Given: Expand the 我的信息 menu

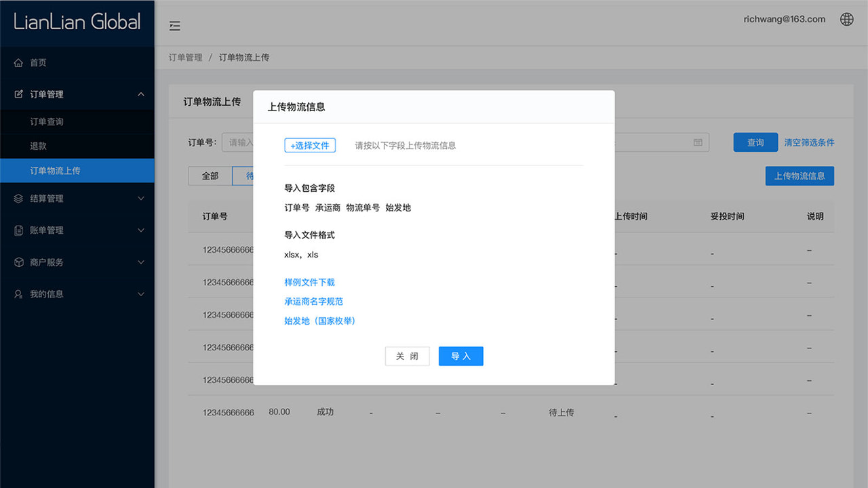Looking at the screenshot, I should (x=141, y=294).
